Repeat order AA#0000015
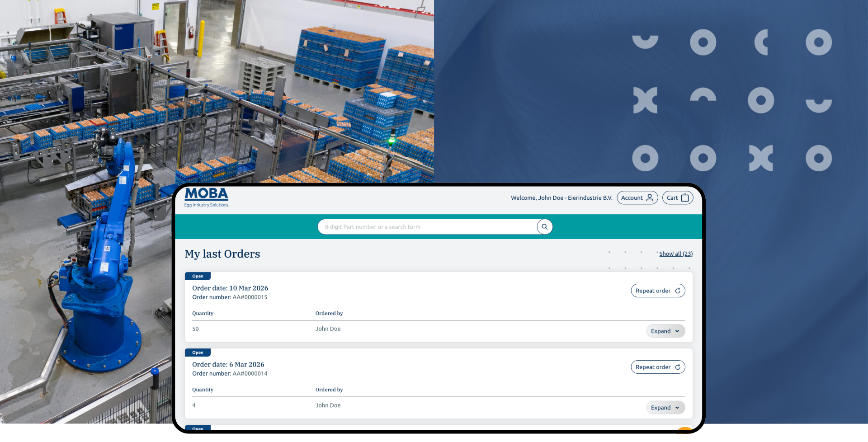The image size is (868, 442). coord(658,291)
